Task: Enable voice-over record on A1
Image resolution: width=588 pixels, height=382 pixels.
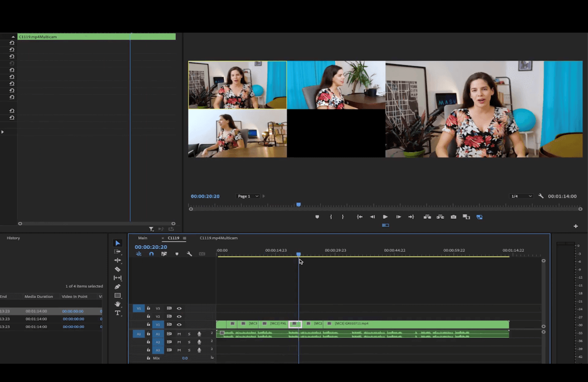Action: (199, 334)
